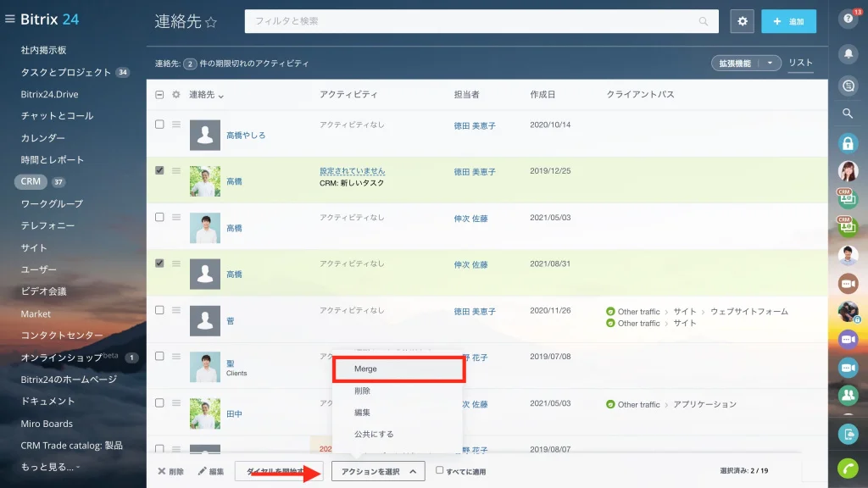Uncheck the 高橋 row dated 2021/08/31
Image resolution: width=868 pixels, height=488 pixels.
pyautogui.click(x=159, y=263)
